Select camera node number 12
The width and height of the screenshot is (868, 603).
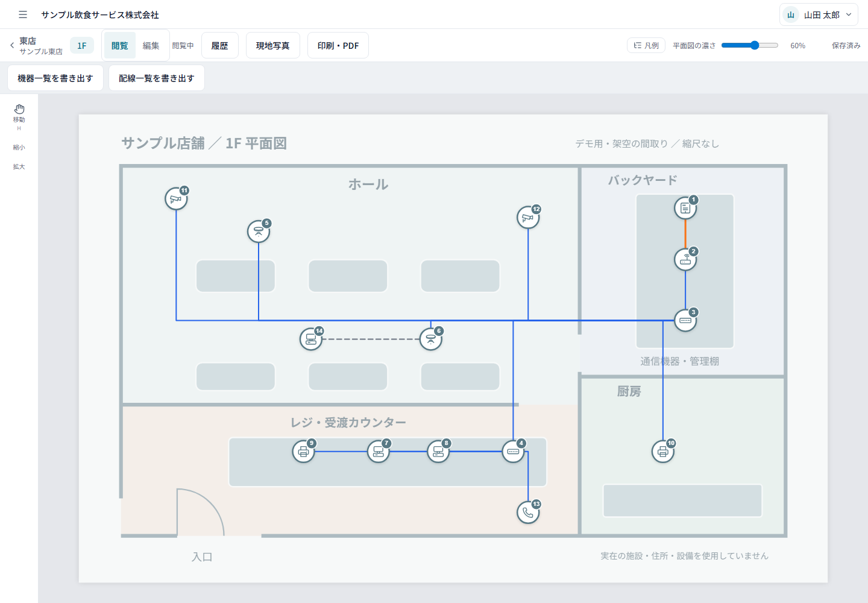pos(528,217)
